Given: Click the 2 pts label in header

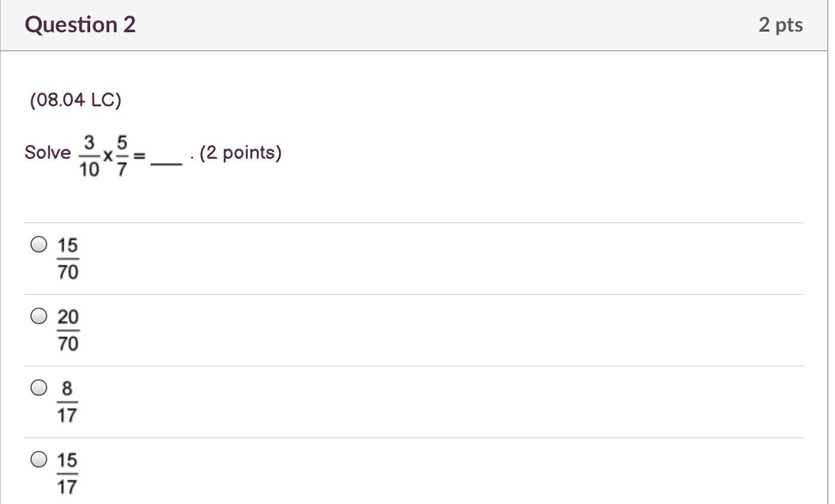Looking at the screenshot, I should tap(781, 24).
